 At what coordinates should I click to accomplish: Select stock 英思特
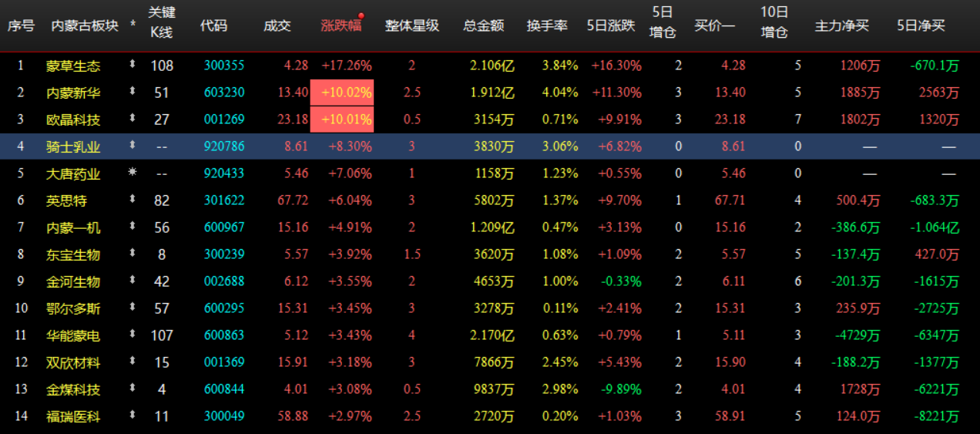pos(66,201)
